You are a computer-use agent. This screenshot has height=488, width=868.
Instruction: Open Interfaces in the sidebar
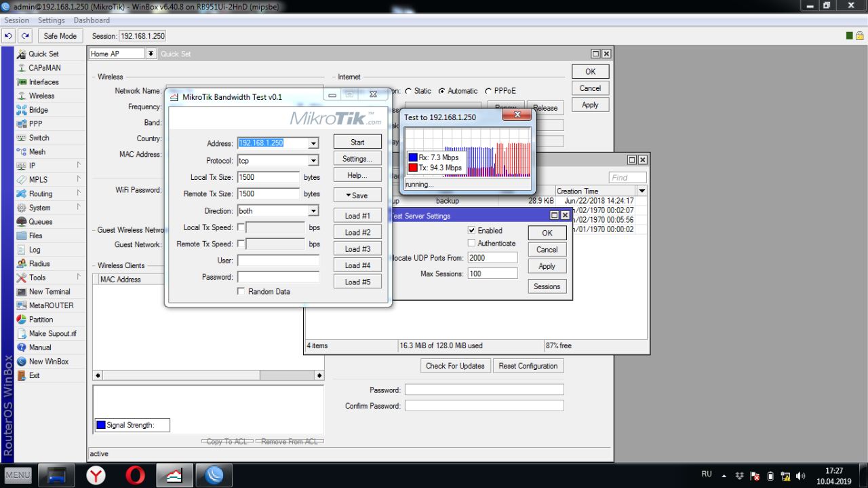tap(43, 81)
